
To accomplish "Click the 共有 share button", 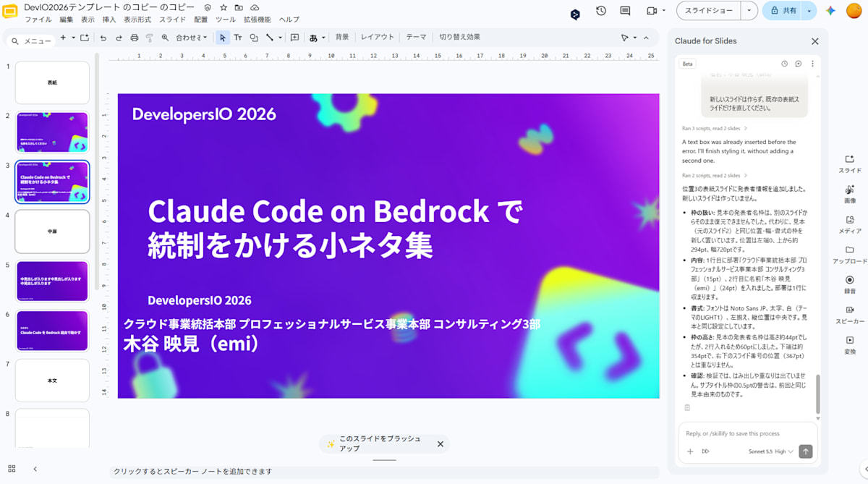I will click(x=783, y=11).
